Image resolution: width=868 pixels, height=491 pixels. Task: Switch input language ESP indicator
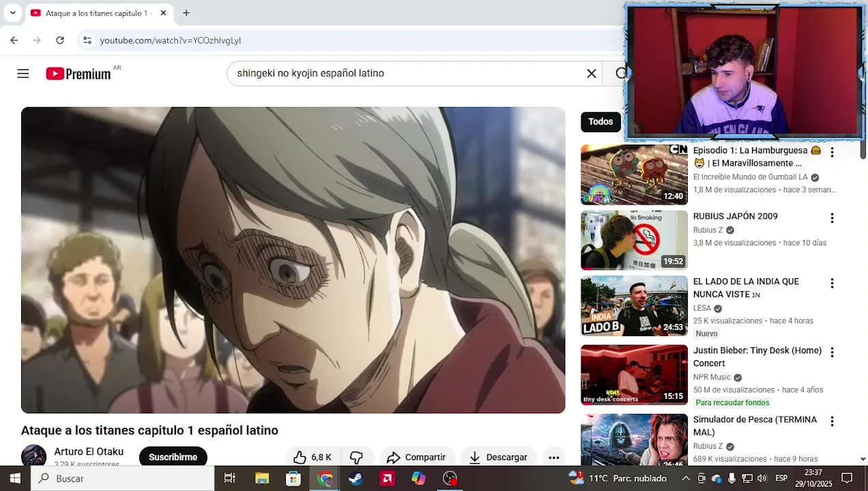781,478
